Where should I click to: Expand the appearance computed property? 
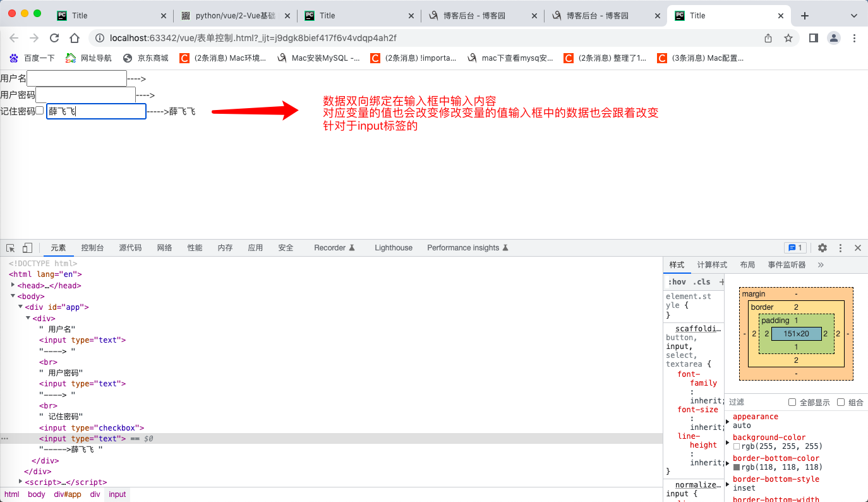pyautogui.click(x=728, y=421)
